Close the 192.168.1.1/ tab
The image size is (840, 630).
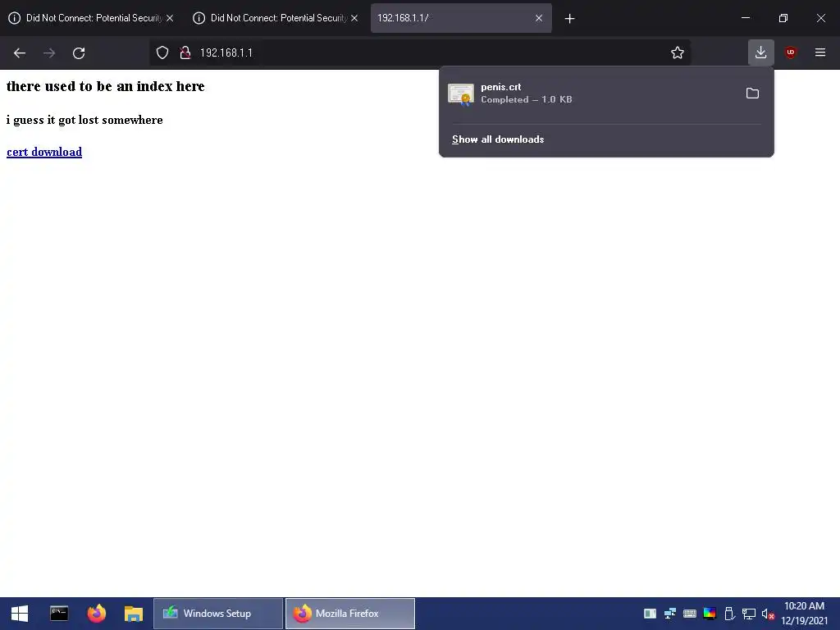539,18
